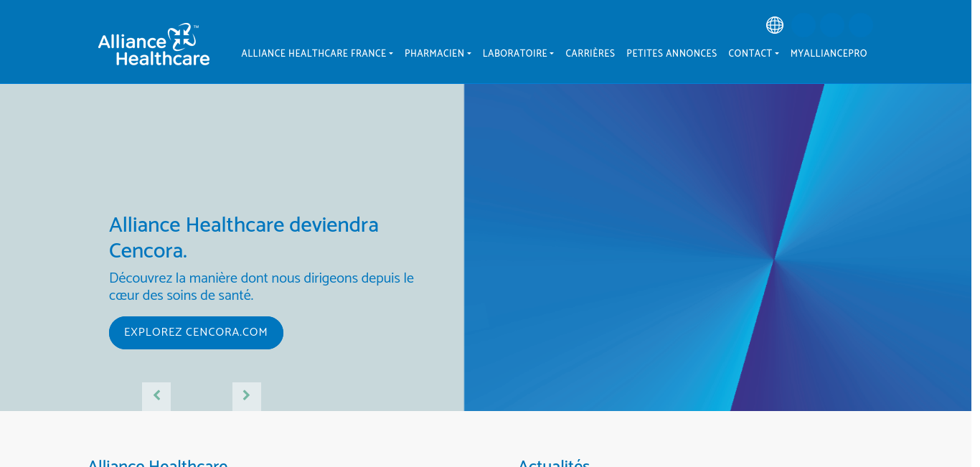The image size is (980, 467).
Task: Expand the Contact dropdown
Action: coord(753,54)
